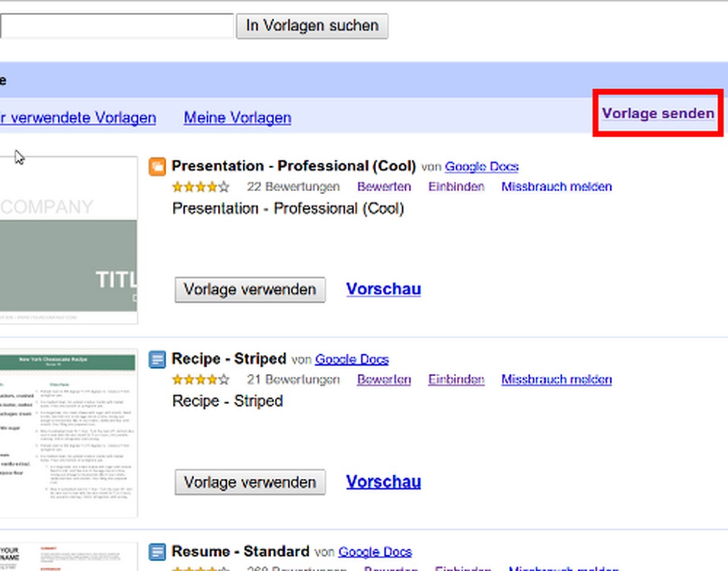The height and width of the screenshot is (571, 728).
Task: Click 'Einbinden' for the Recipe - Striped template
Action: pos(456,380)
